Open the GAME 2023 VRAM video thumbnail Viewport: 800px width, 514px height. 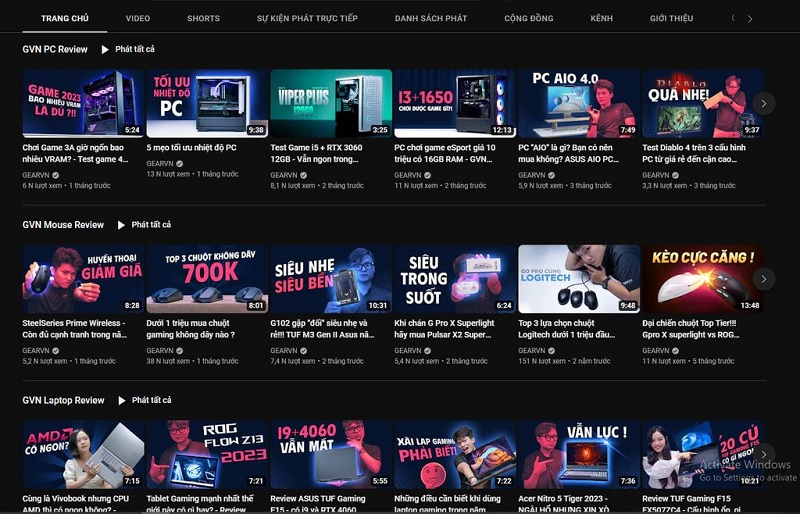click(83, 104)
